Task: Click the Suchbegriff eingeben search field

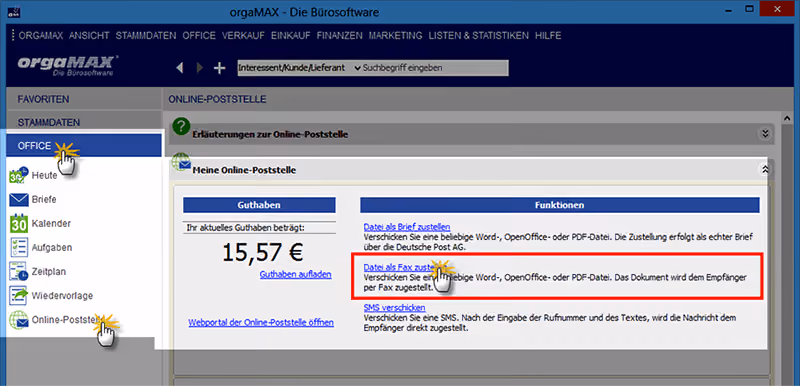Action: tap(435, 67)
